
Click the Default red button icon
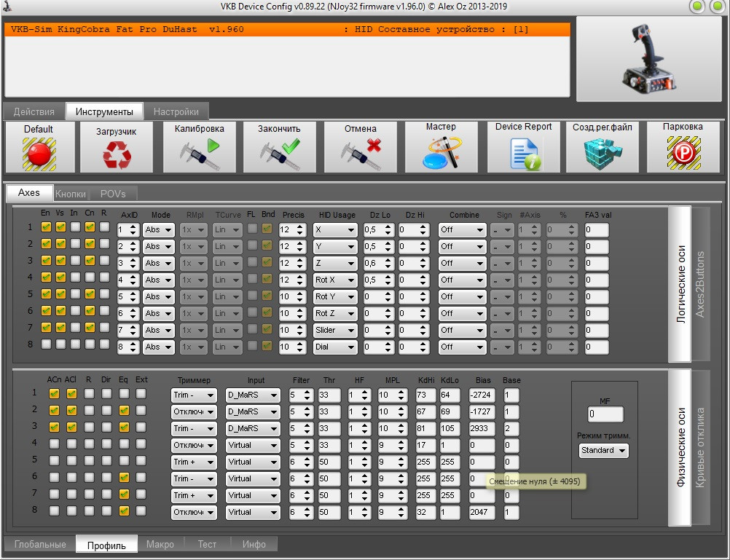pyautogui.click(x=39, y=154)
